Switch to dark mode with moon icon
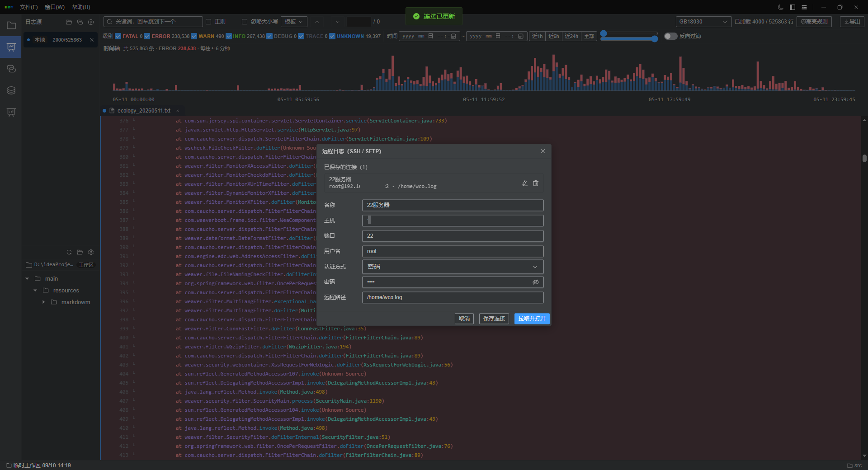 (781, 7)
